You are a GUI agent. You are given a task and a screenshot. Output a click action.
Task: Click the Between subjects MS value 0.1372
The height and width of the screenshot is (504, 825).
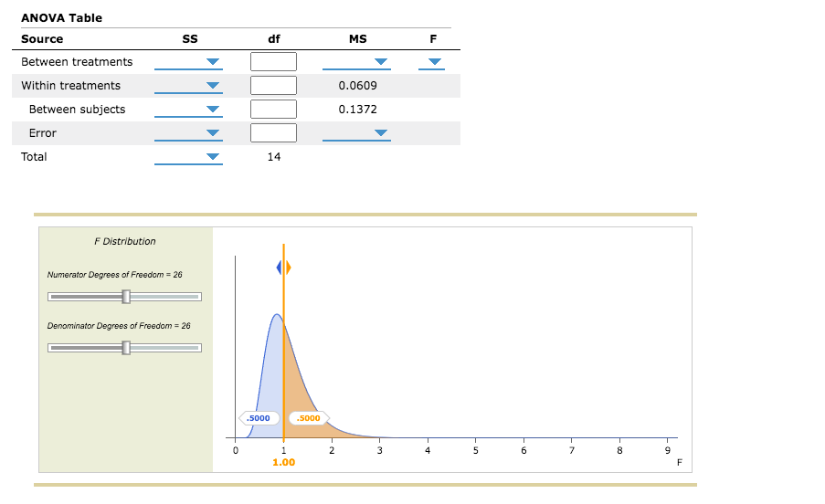pos(358,110)
